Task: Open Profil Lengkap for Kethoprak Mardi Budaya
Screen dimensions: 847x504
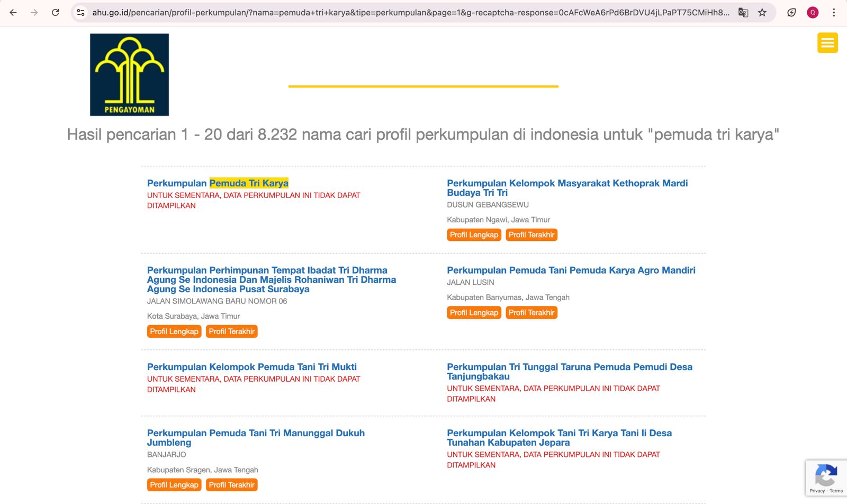Action: click(x=474, y=235)
